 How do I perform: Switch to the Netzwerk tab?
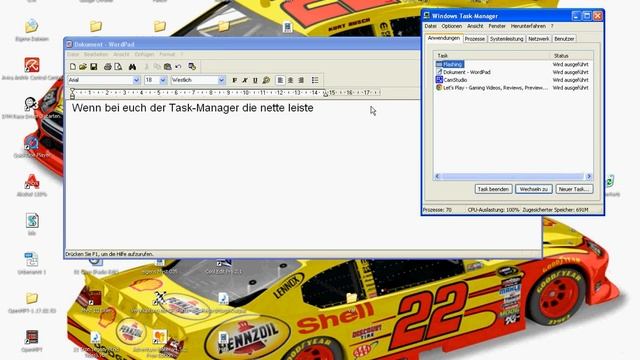click(x=538, y=39)
